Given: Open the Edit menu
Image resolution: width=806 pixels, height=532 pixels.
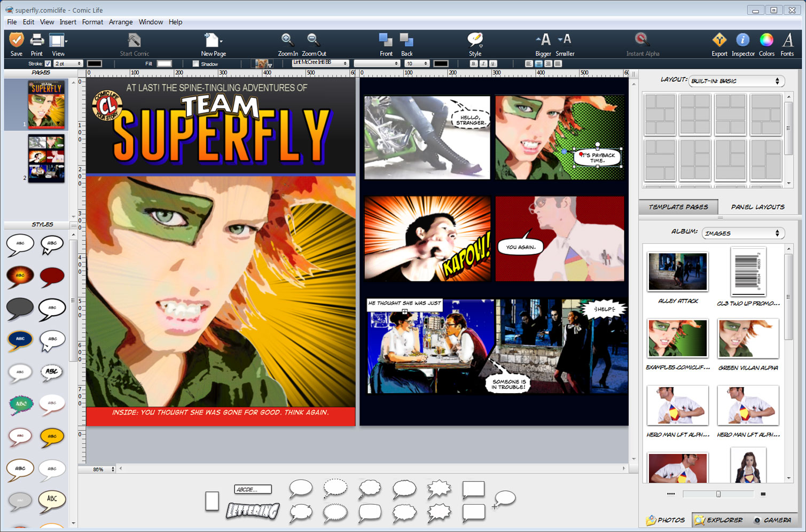Looking at the screenshot, I should [28, 22].
